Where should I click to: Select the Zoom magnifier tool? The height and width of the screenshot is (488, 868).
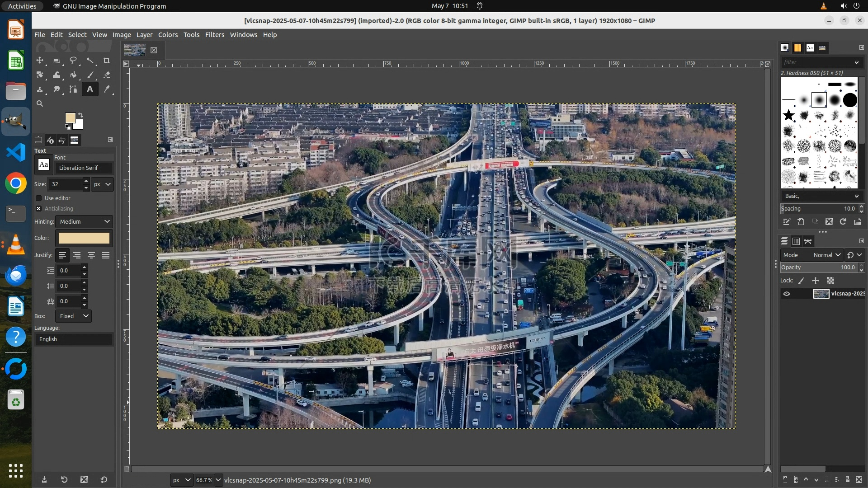tap(40, 103)
